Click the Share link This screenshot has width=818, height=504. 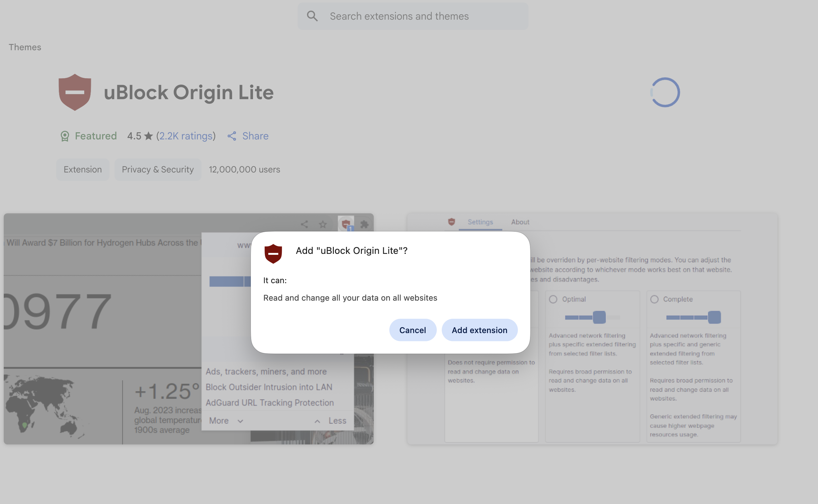tap(255, 136)
